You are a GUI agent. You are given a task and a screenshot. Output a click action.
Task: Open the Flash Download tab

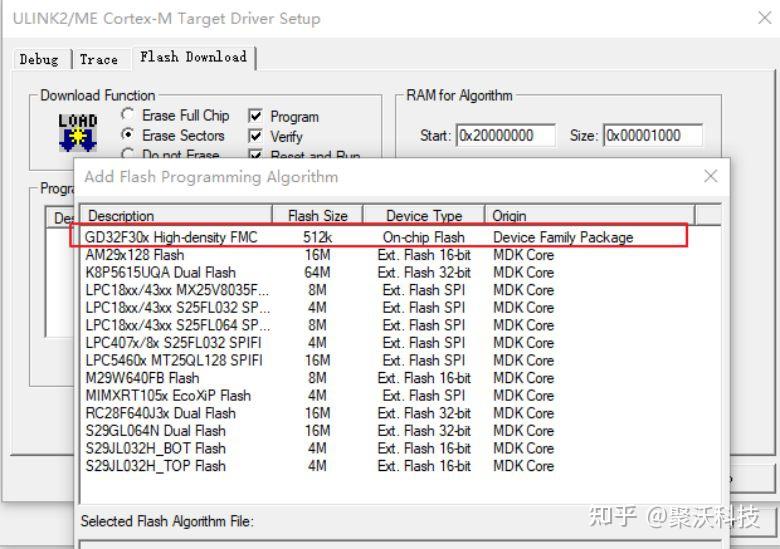coord(193,57)
